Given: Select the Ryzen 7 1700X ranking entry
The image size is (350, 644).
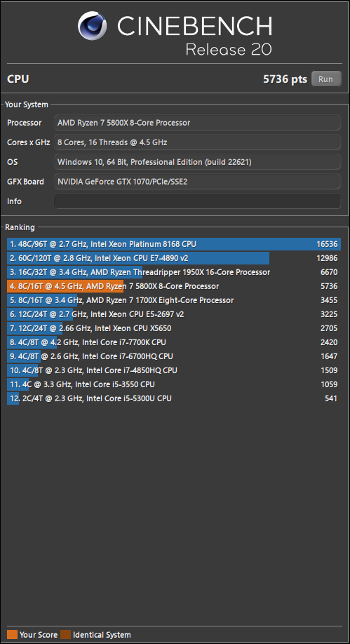Looking at the screenshot, I should (x=174, y=300).
